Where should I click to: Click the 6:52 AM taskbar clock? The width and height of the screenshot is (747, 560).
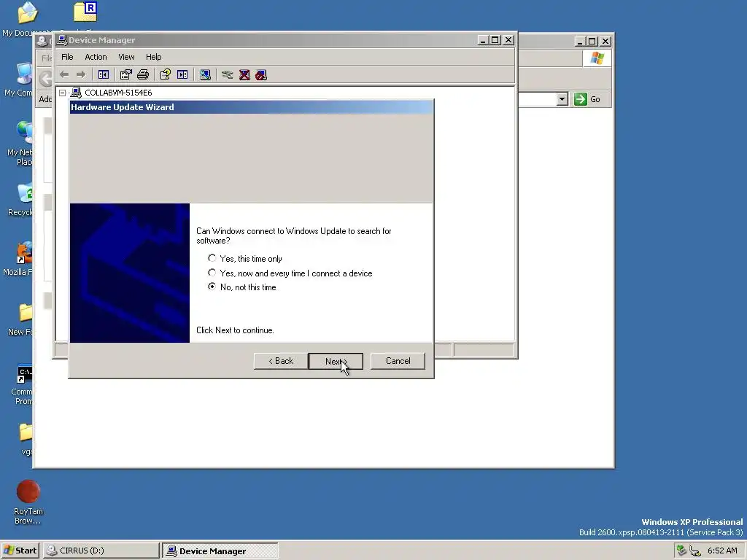[x=722, y=551]
